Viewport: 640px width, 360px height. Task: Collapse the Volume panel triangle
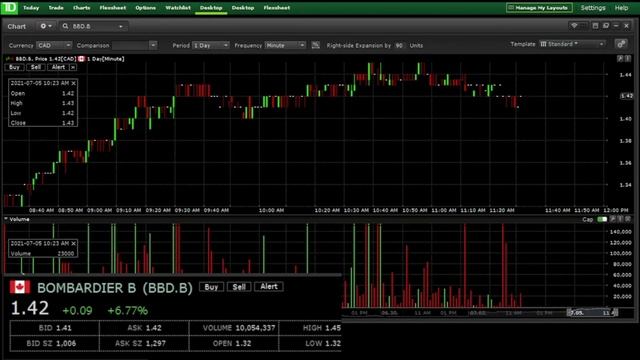(6, 219)
